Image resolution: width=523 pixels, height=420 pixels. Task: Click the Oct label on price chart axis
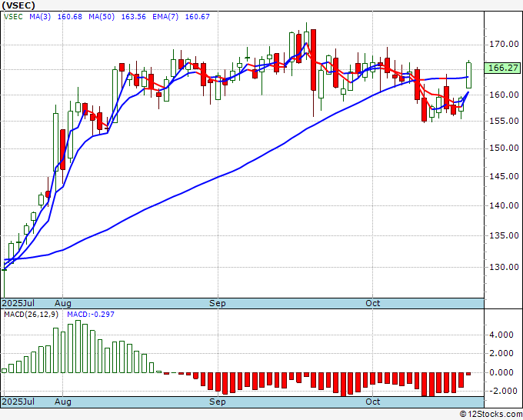[372, 303]
